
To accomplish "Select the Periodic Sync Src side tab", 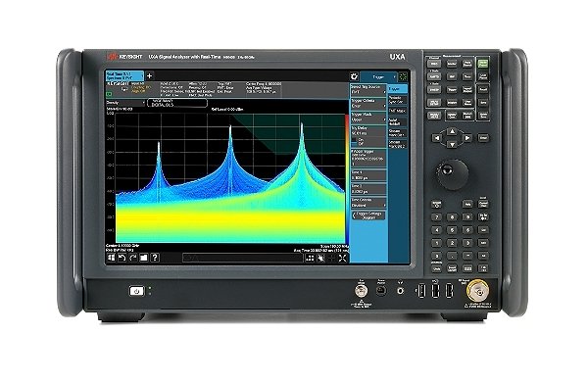I will [398, 100].
